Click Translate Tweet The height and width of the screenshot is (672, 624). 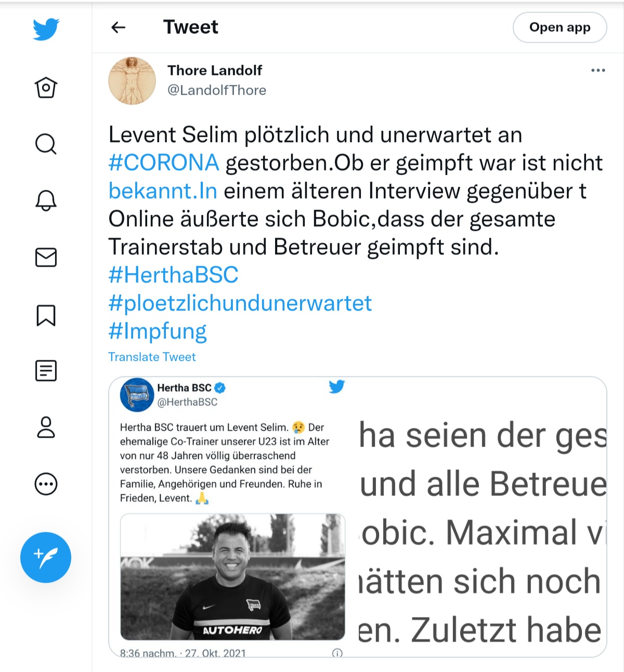152,357
